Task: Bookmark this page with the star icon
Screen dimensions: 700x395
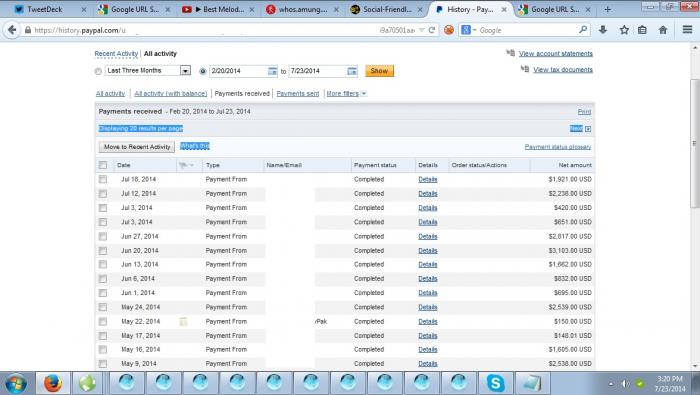Action: point(624,30)
